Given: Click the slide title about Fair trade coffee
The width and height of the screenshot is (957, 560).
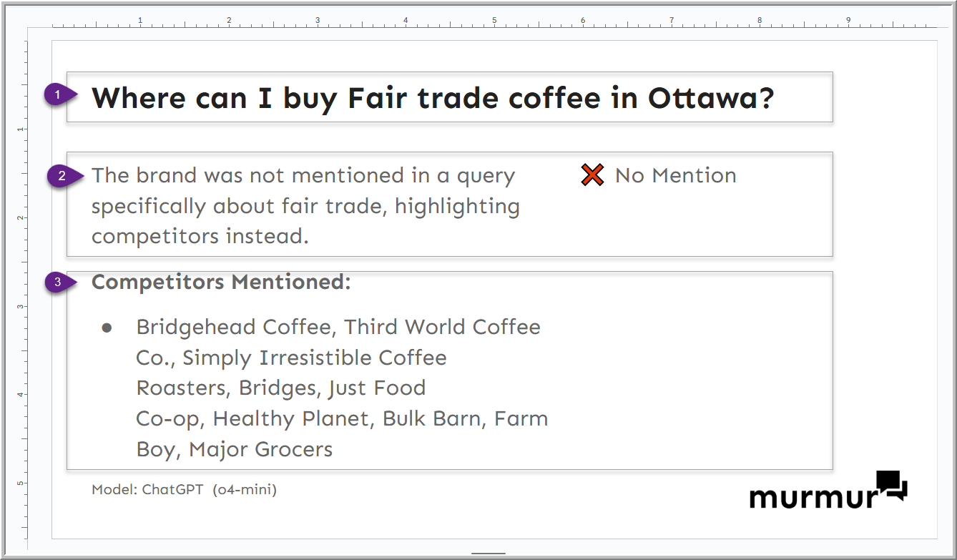Looking at the screenshot, I should 433,98.
